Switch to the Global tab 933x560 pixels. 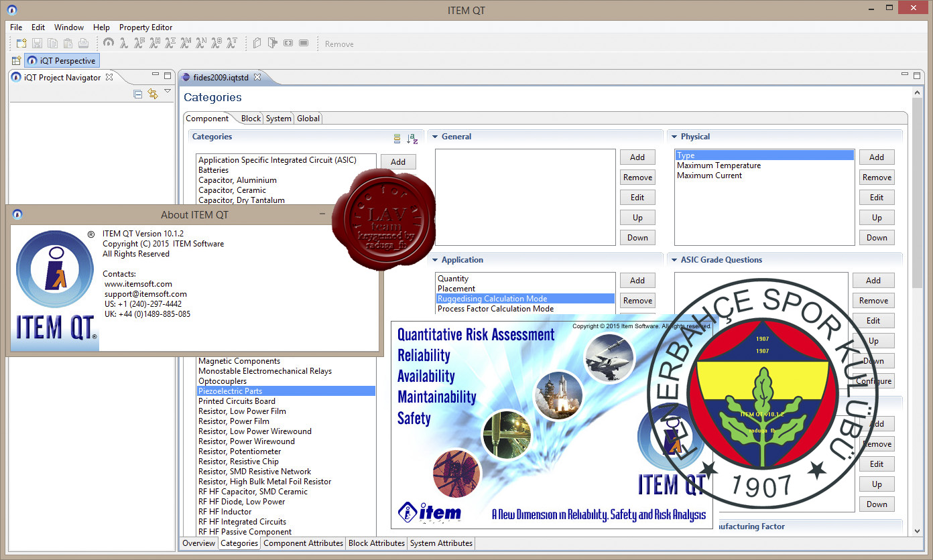coord(308,119)
